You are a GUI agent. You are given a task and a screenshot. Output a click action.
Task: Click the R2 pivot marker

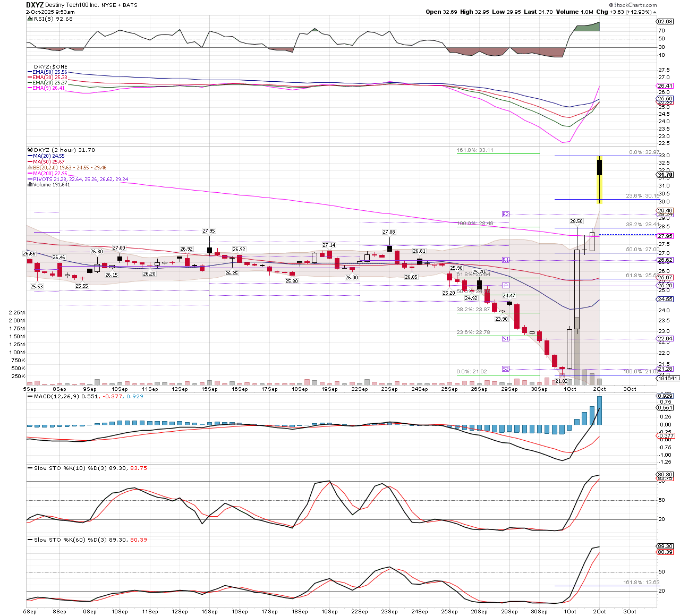[x=505, y=214]
